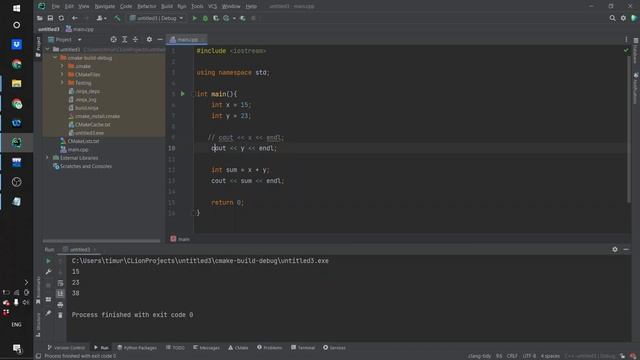The height and width of the screenshot is (360, 640).
Task: Open the Terminal tool window
Action: 303,348
